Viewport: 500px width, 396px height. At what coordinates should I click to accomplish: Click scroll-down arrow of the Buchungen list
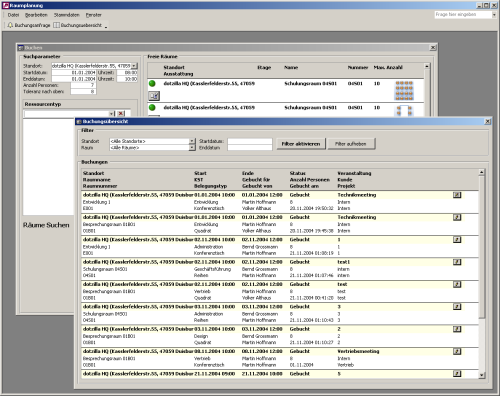[482, 375]
